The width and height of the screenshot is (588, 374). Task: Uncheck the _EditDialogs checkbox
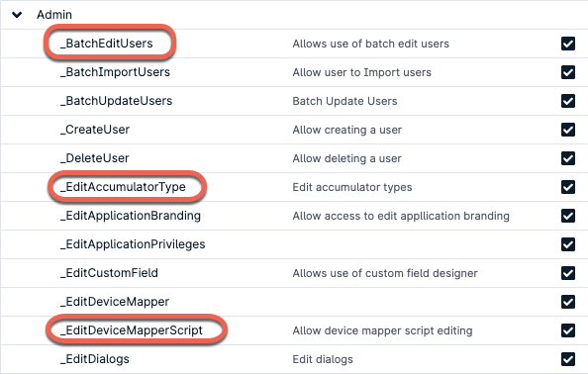point(568,359)
